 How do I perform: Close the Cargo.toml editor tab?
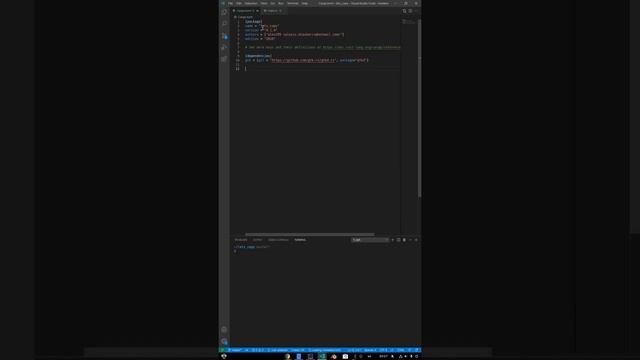257,11
